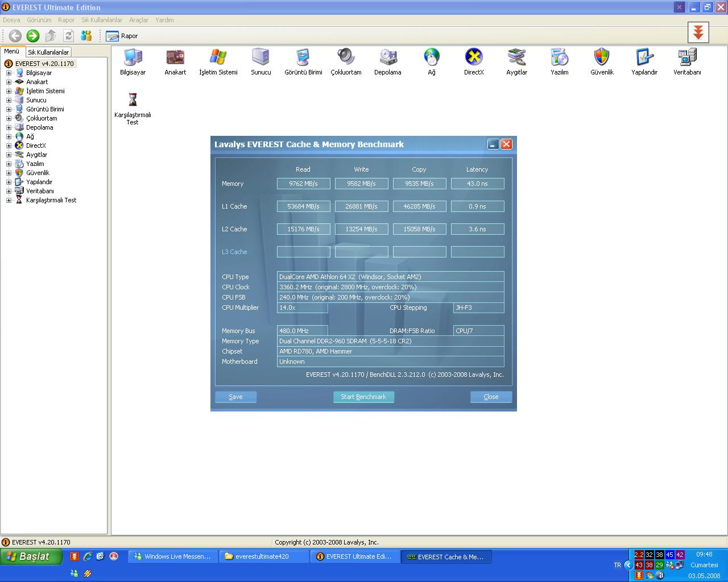The image size is (728, 582).
Task: Switch to the Menü tab
Action: 11,51
